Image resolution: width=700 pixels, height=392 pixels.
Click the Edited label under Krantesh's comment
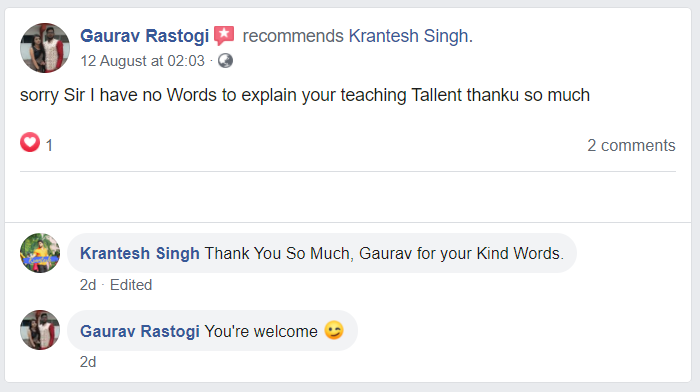131,285
